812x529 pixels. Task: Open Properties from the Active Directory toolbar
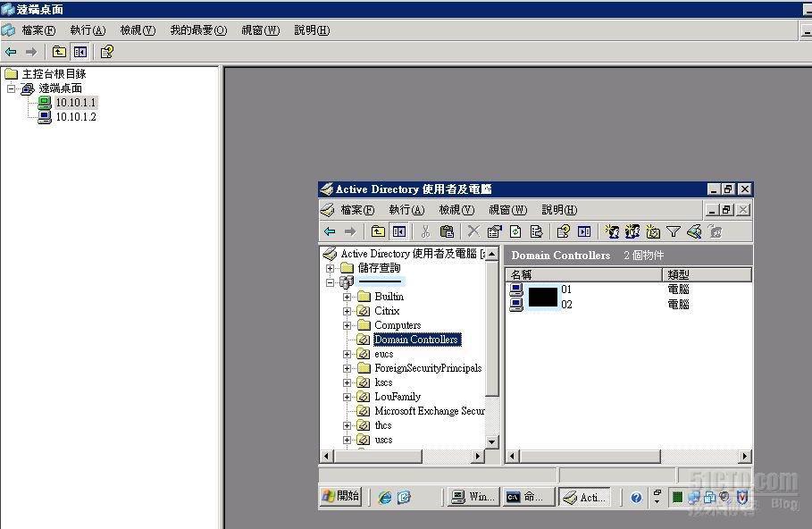[495, 231]
